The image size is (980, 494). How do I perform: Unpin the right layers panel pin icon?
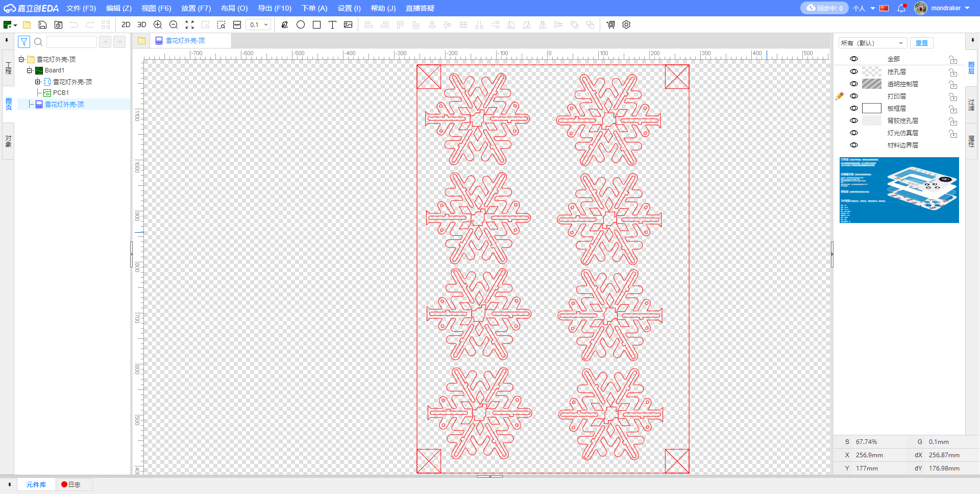972,40
